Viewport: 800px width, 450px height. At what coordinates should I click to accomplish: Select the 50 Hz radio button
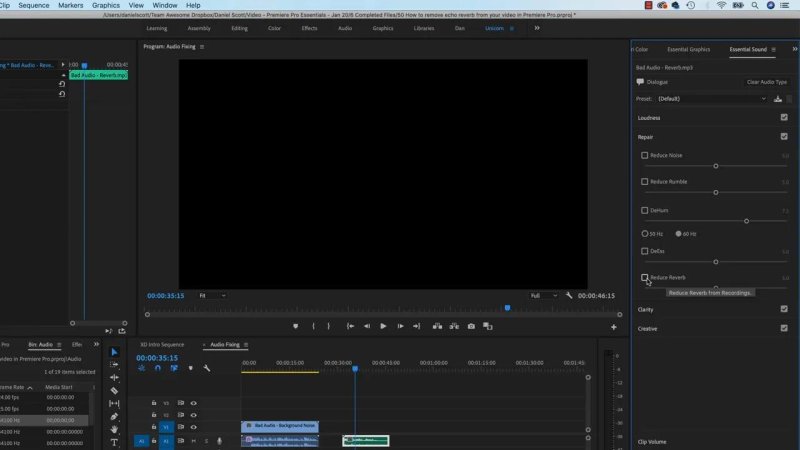pyautogui.click(x=644, y=234)
